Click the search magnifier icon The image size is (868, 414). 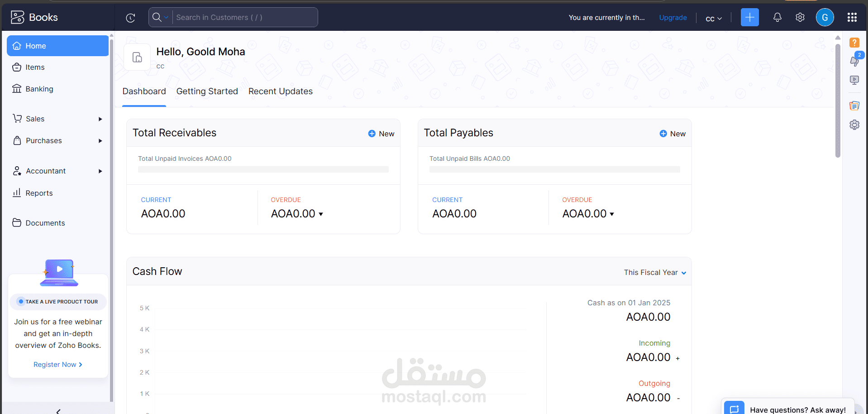[x=157, y=17]
